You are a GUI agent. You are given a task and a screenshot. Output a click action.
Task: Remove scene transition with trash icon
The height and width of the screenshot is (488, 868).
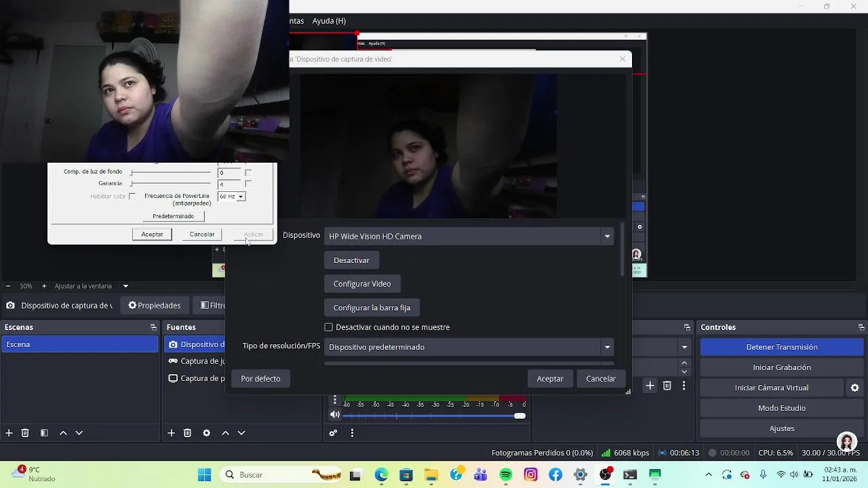point(667,386)
